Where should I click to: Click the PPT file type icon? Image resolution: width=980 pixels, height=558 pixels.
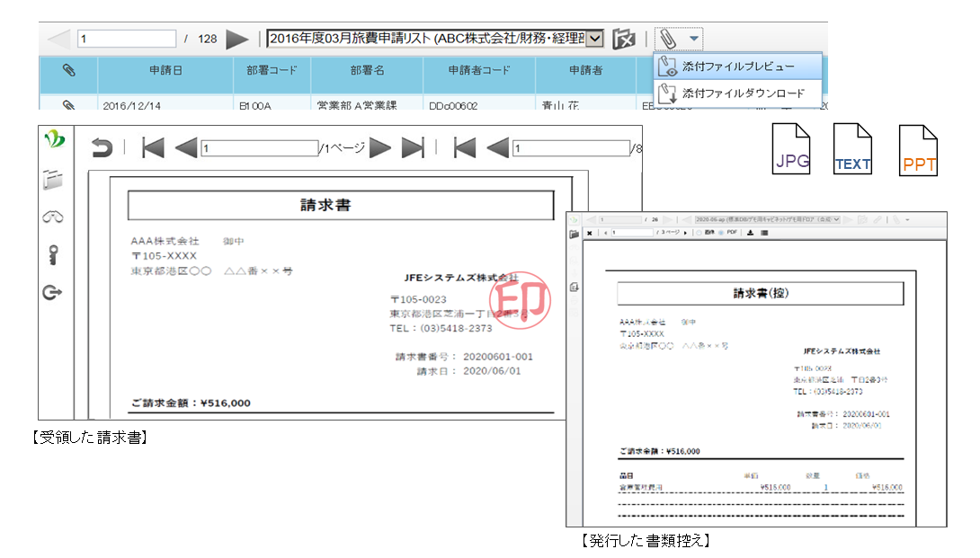(918, 151)
